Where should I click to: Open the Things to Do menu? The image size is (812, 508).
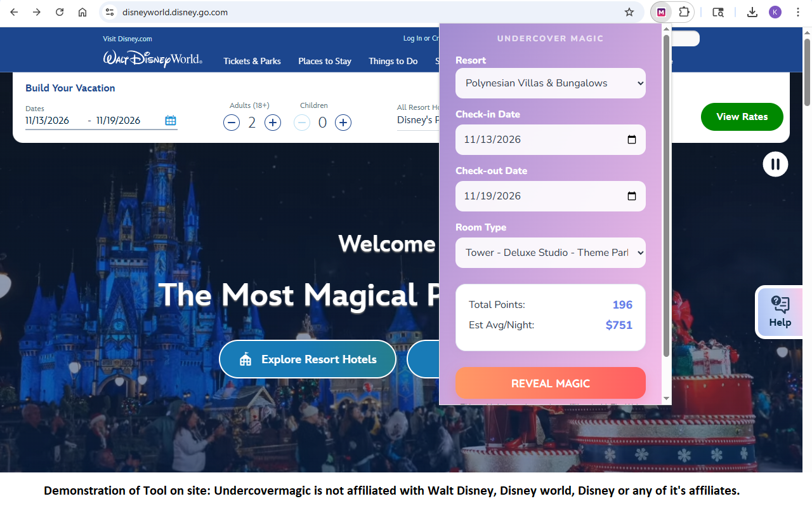pyautogui.click(x=393, y=61)
